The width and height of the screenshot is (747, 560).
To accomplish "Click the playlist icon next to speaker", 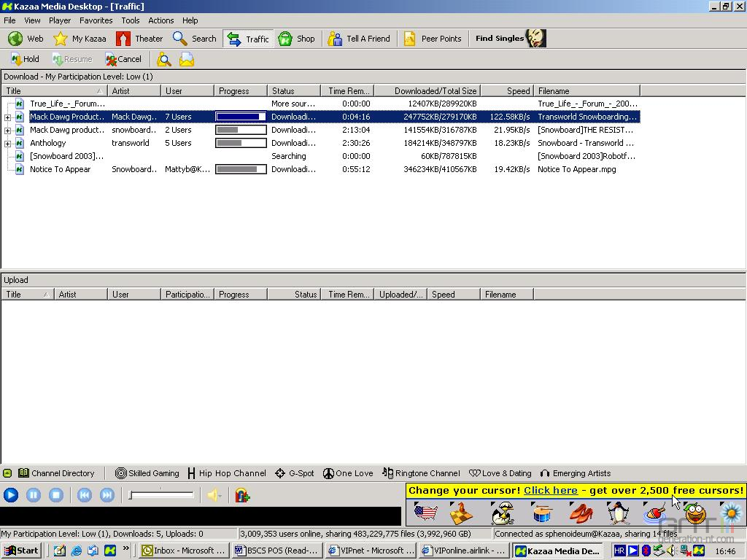I will (x=242, y=496).
